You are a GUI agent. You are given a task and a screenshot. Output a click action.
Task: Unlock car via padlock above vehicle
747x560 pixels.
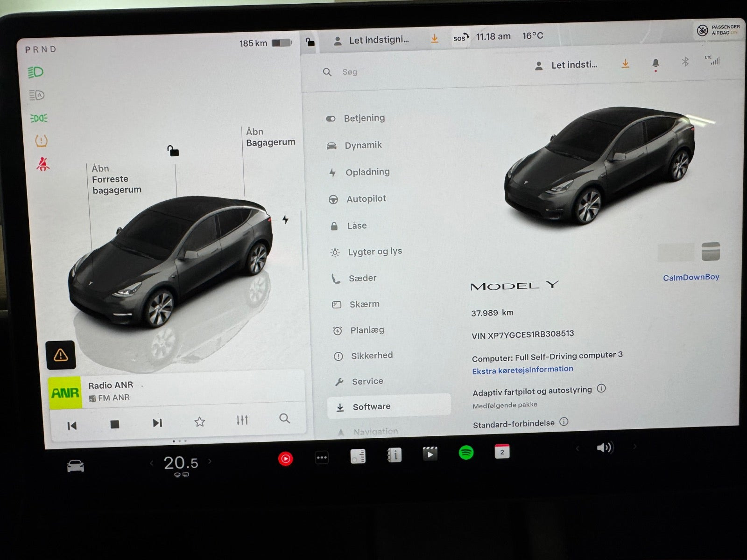click(173, 151)
